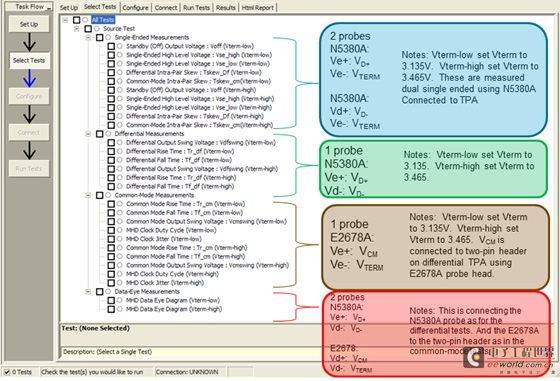The width and height of the screenshot is (560, 381).
Task: Click status circle beside Differential Measurements
Action: point(108,134)
